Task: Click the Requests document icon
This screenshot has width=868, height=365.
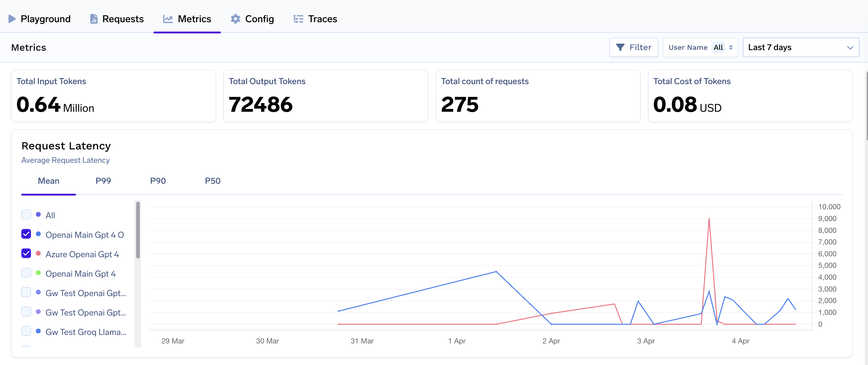Action: pos(94,19)
